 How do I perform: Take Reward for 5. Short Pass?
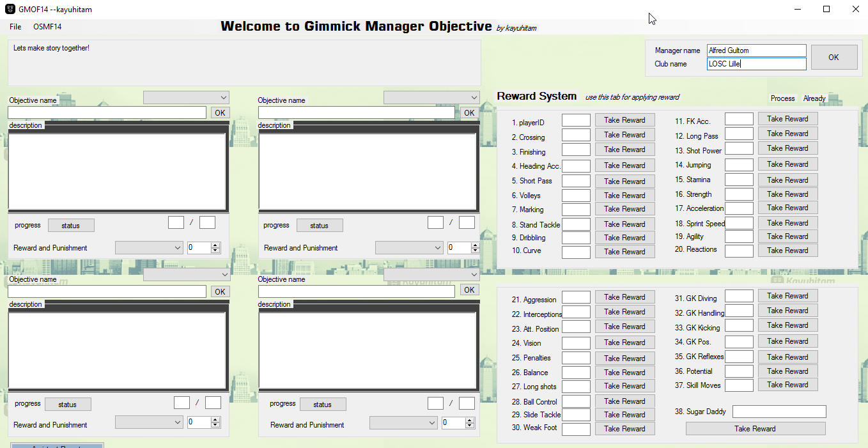coord(624,182)
